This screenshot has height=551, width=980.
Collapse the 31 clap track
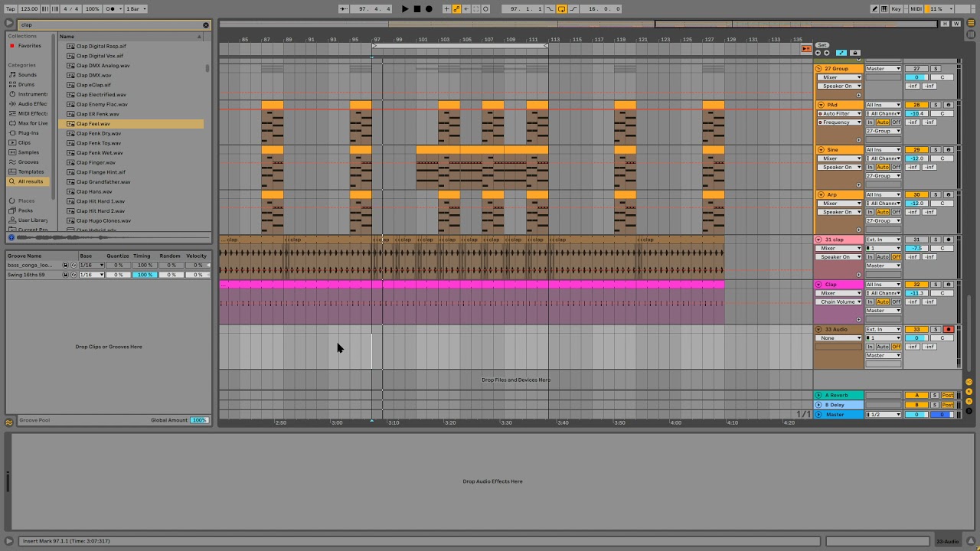pyautogui.click(x=818, y=240)
